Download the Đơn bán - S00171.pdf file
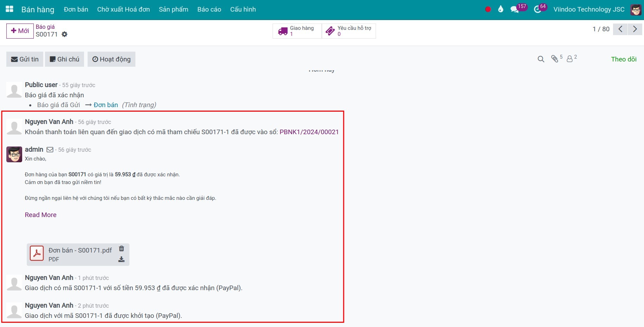The width and height of the screenshot is (644, 327). click(x=121, y=260)
